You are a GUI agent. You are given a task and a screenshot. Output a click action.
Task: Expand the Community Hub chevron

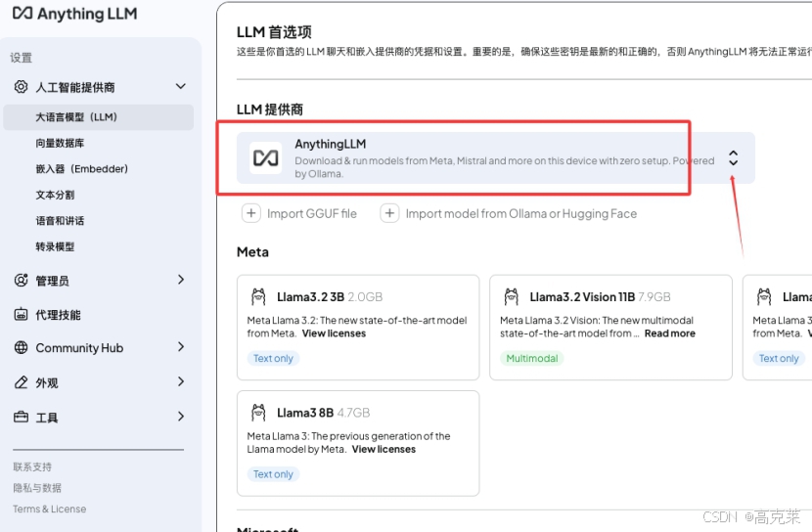[x=180, y=347]
